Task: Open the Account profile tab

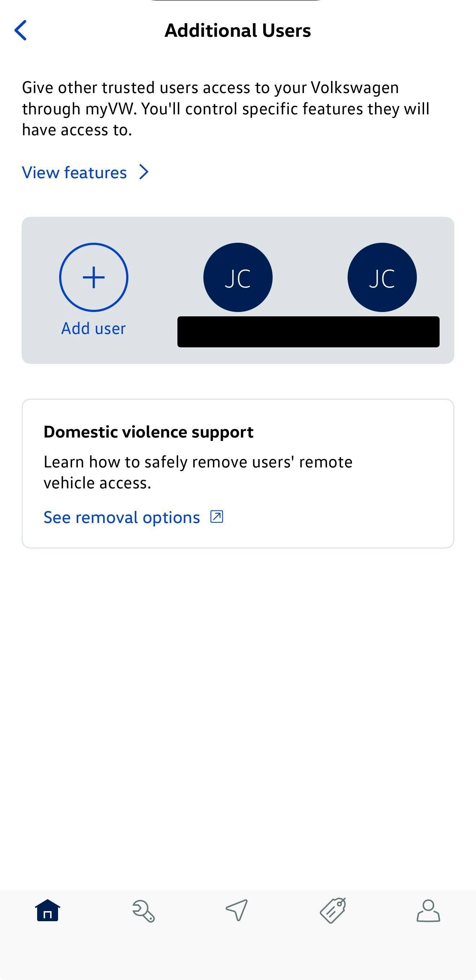Action: point(428,911)
